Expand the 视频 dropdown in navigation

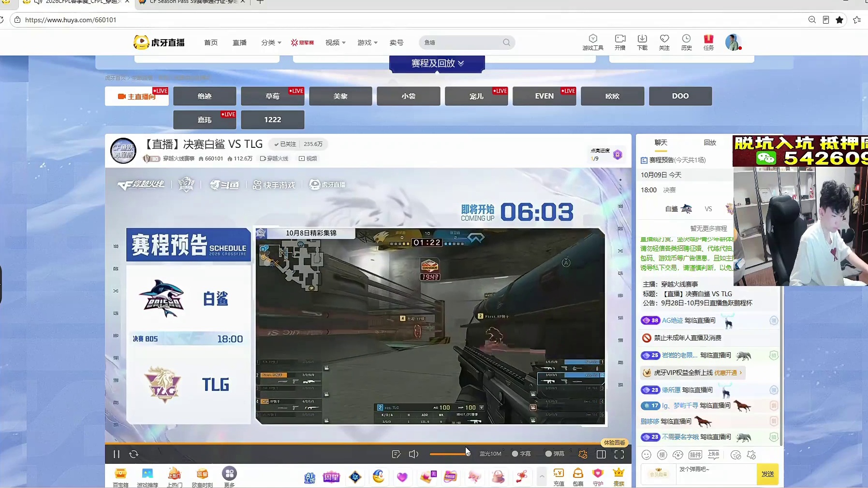[x=336, y=43]
